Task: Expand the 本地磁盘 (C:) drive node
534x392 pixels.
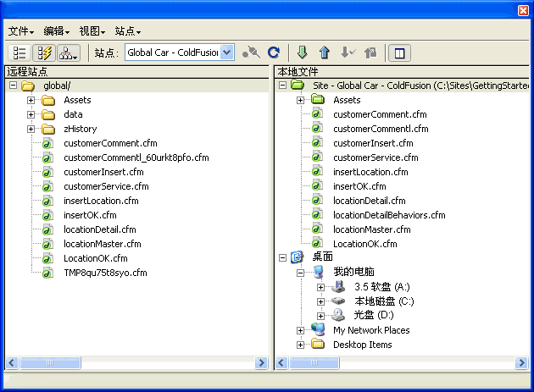Action: point(321,301)
